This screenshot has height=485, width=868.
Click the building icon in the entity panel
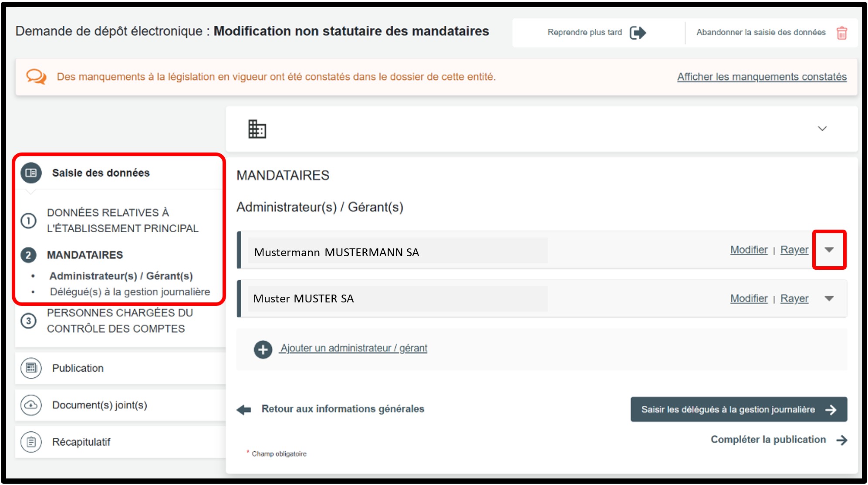(257, 129)
